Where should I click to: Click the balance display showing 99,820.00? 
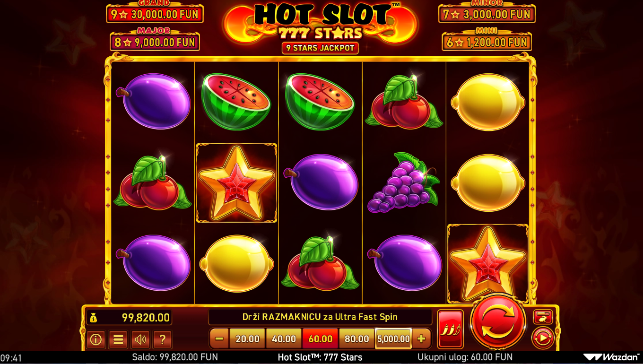coord(129,317)
